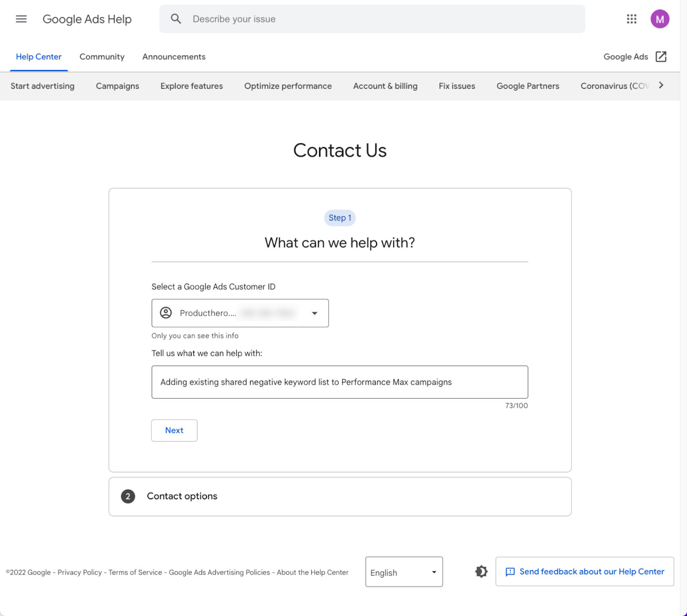Focus the Describe your issue search field

tap(372, 19)
